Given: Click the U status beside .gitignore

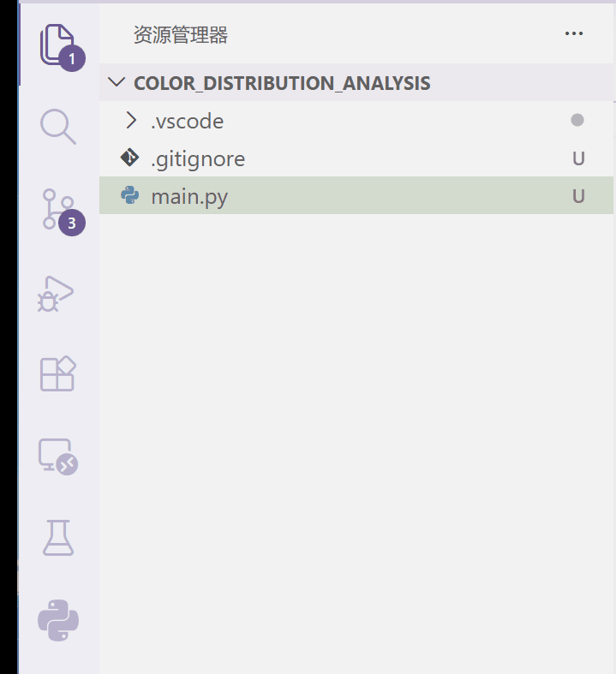Looking at the screenshot, I should pos(578,159).
